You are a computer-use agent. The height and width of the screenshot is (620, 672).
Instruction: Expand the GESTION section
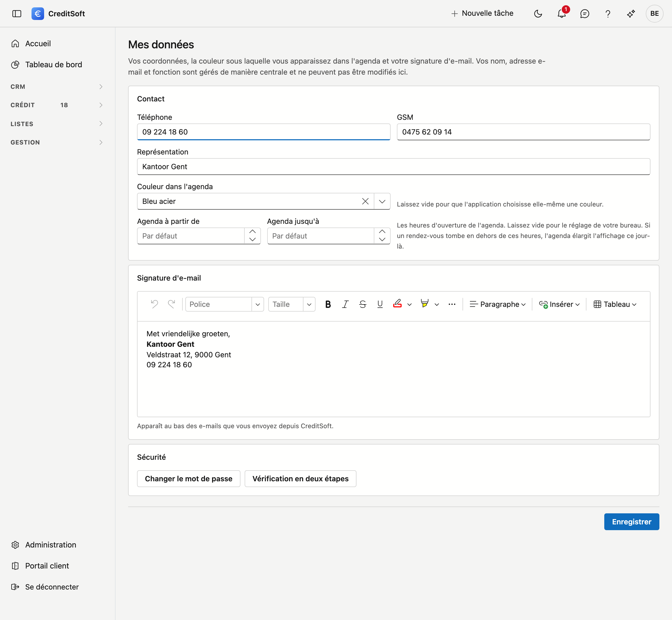(x=57, y=143)
